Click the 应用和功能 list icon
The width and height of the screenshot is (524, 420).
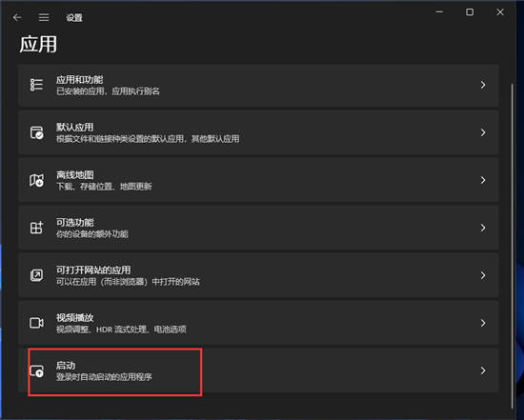point(36,85)
